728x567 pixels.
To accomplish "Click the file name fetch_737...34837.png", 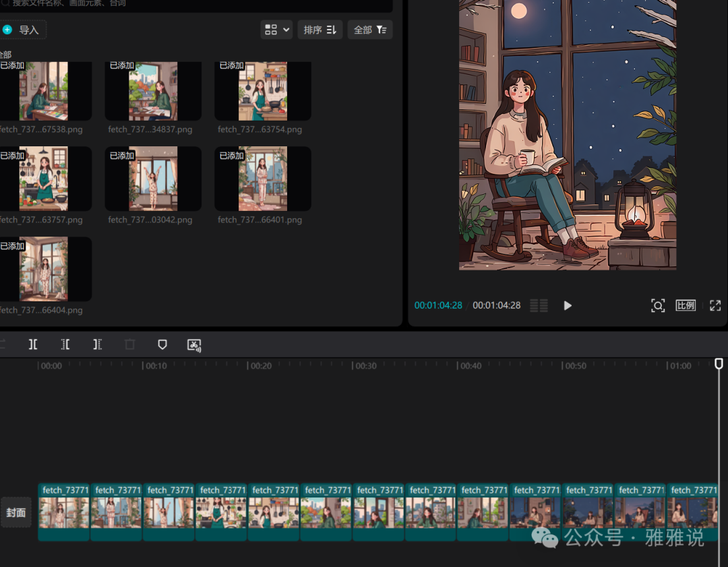I will coord(150,129).
